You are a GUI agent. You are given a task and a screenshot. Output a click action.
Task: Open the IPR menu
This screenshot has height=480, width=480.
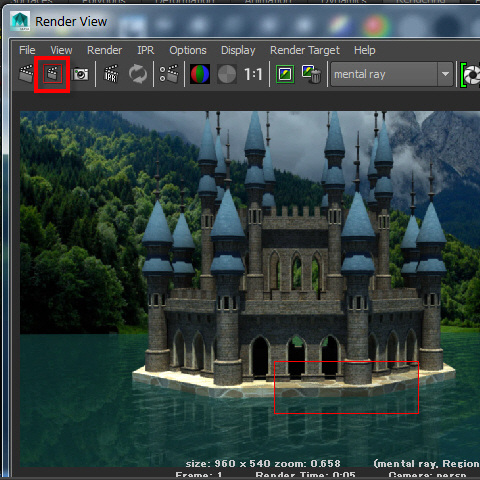coord(146,50)
